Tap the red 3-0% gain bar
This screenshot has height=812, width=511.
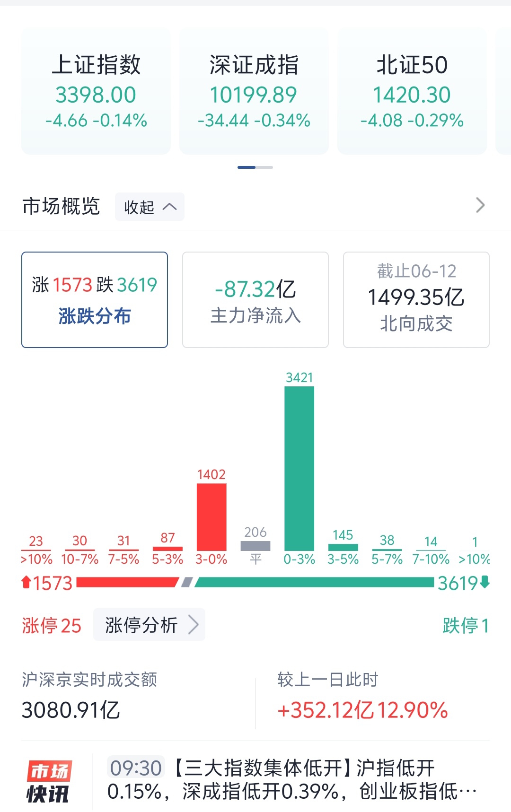click(x=211, y=516)
